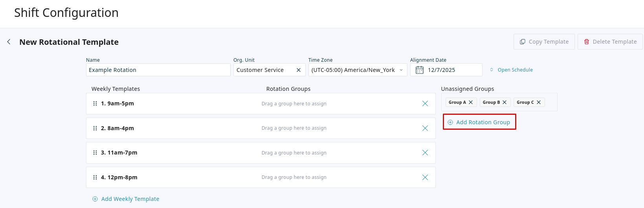Click the Delete Template button

coord(610,42)
